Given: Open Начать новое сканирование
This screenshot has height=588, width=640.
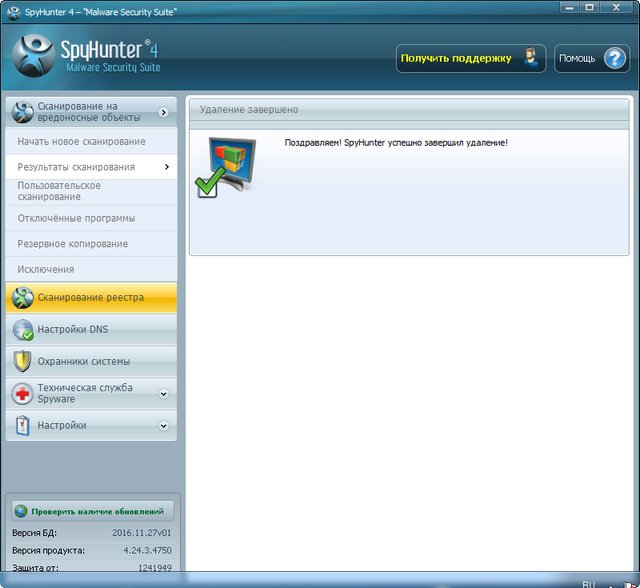Looking at the screenshot, I should 81,142.
